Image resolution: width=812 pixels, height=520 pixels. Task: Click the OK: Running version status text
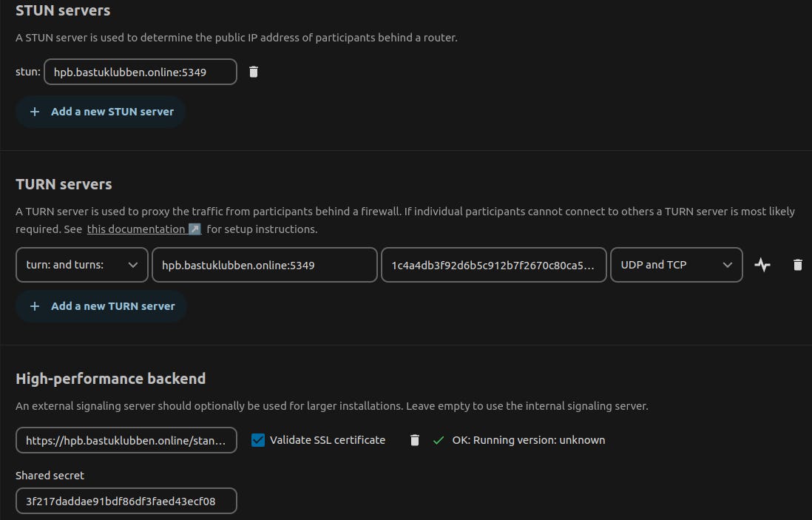(x=528, y=439)
